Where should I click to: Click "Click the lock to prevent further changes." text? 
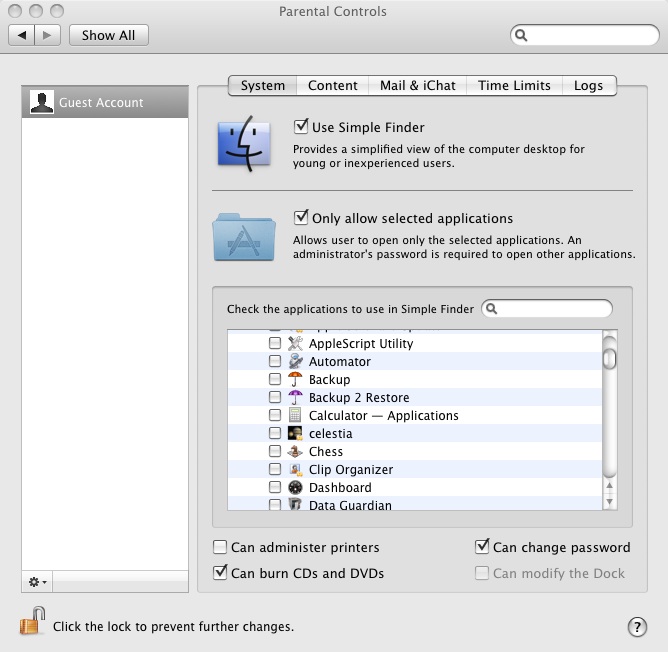click(x=173, y=626)
